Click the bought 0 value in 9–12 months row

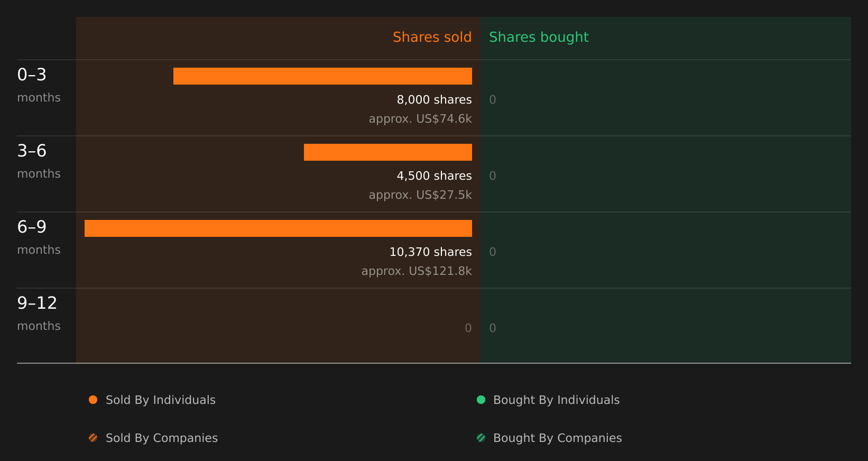point(493,328)
